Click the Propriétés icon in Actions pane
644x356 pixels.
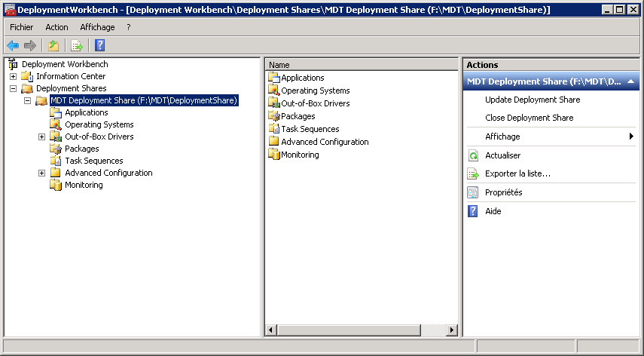coord(473,192)
